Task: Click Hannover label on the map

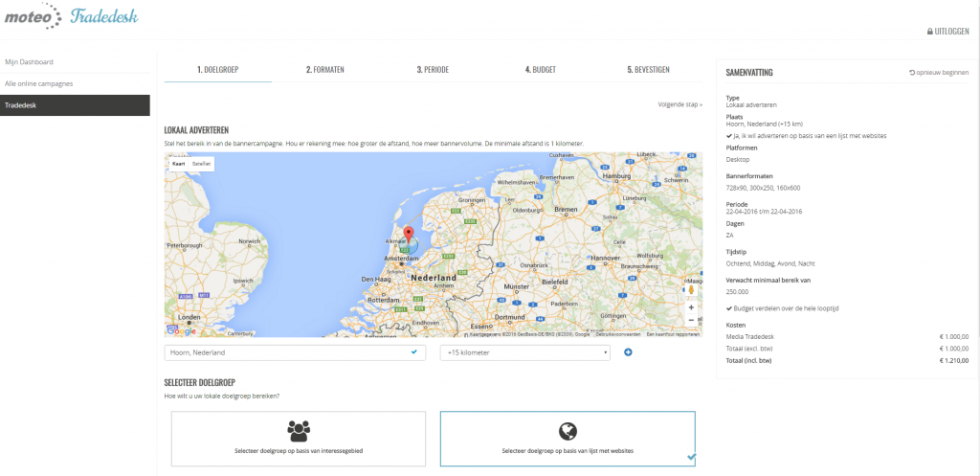Action: coord(606,257)
